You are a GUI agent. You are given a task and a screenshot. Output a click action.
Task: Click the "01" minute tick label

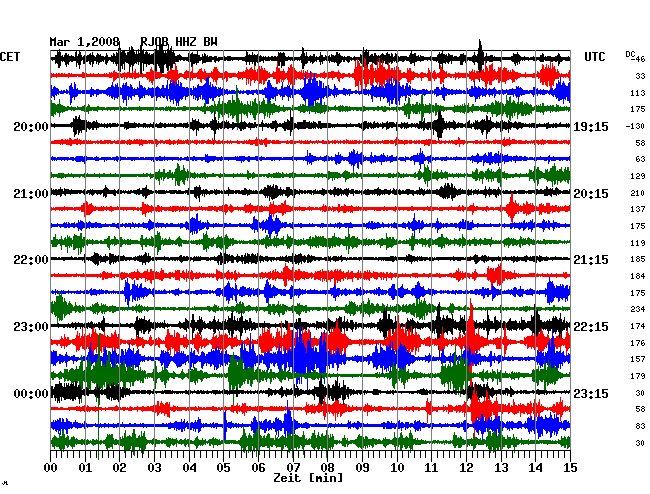point(85,467)
